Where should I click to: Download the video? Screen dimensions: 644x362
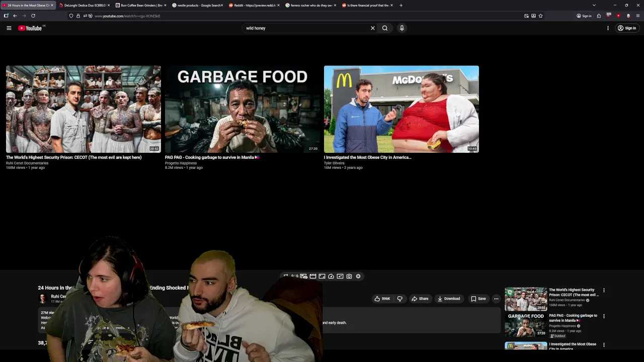point(449,299)
